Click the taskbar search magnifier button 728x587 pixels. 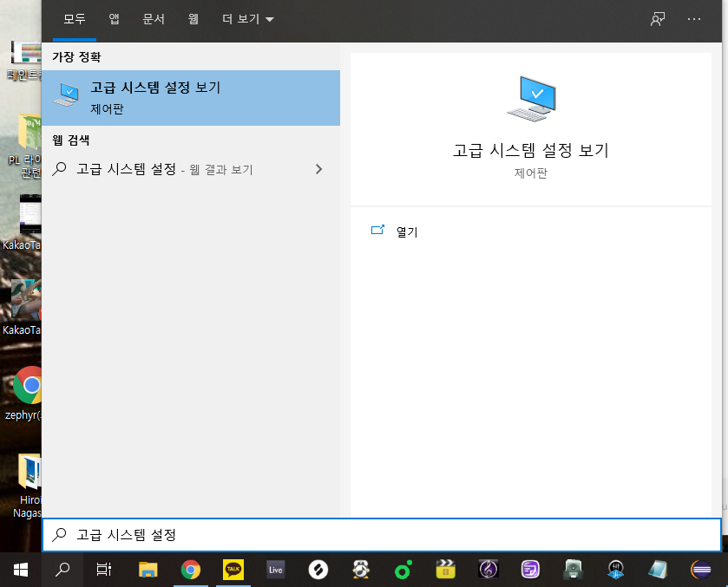pyautogui.click(x=62, y=570)
